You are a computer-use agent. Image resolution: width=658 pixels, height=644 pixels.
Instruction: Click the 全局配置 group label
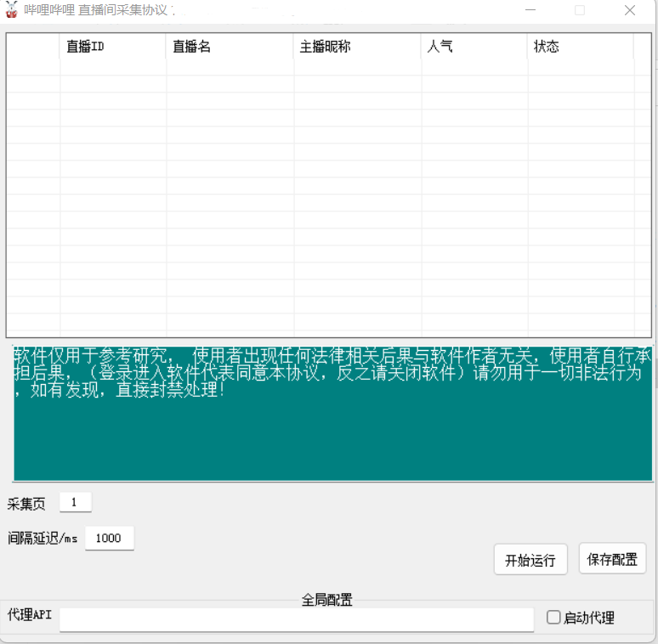tap(327, 600)
